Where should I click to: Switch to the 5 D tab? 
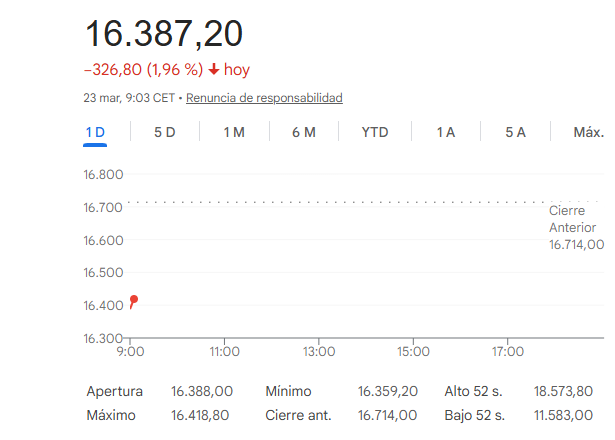(164, 132)
